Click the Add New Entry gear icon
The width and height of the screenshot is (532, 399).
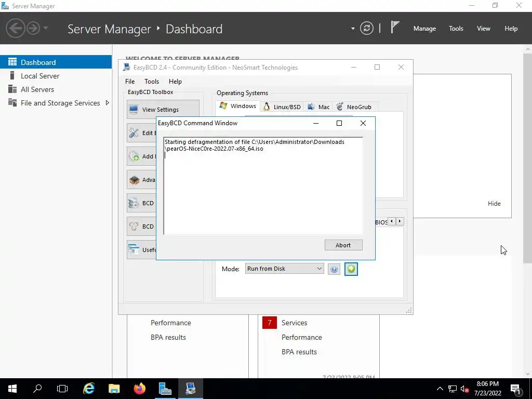pyautogui.click(x=134, y=156)
